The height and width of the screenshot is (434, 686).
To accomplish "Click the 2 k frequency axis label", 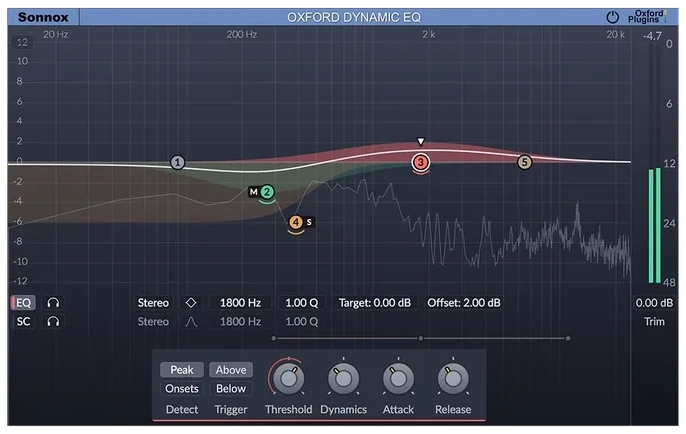I will pyautogui.click(x=429, y=34).
